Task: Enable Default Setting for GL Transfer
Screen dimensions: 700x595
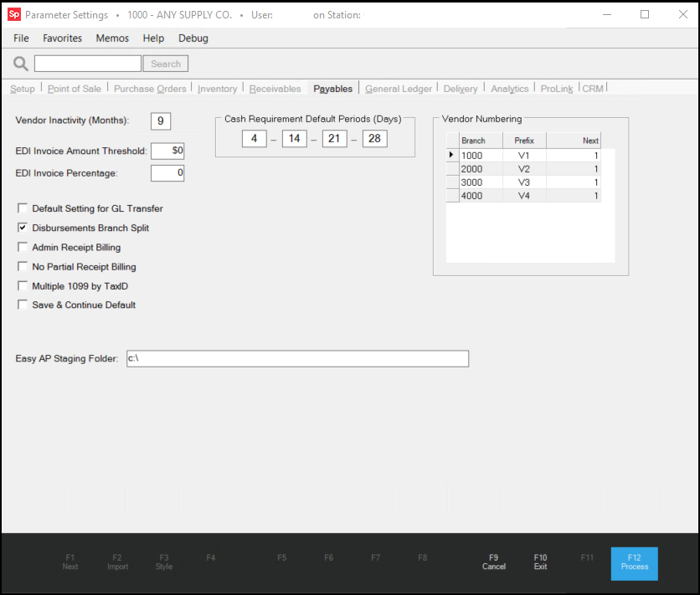Action: coord(23,208)
